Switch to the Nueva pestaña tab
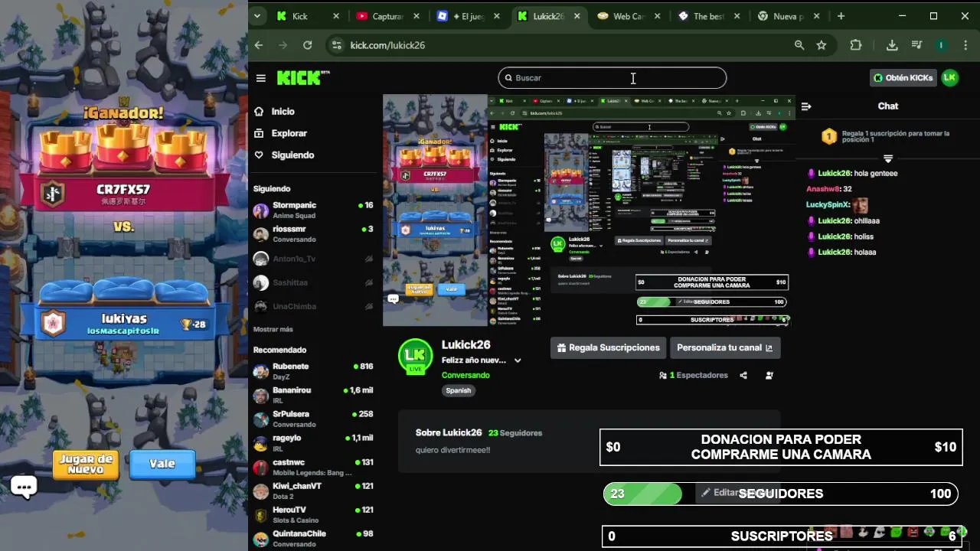Viewport: 980px width, 551px height. pos(789,16)
